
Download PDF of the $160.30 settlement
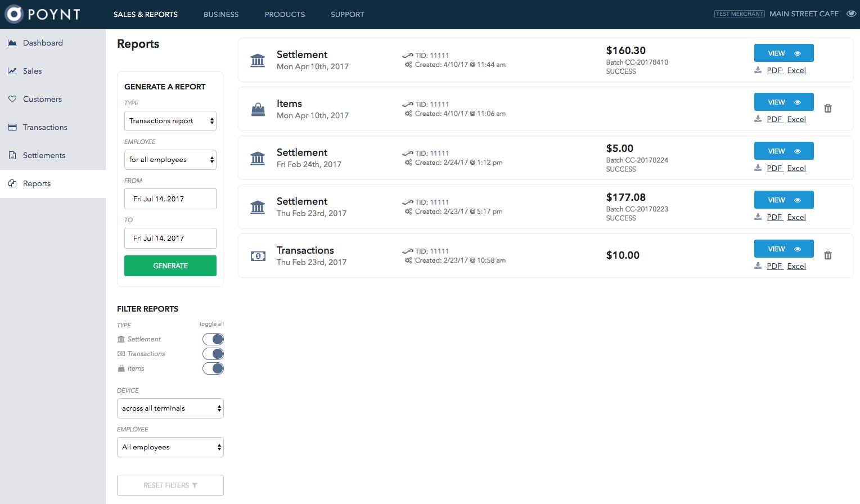(x=775, y=70)
